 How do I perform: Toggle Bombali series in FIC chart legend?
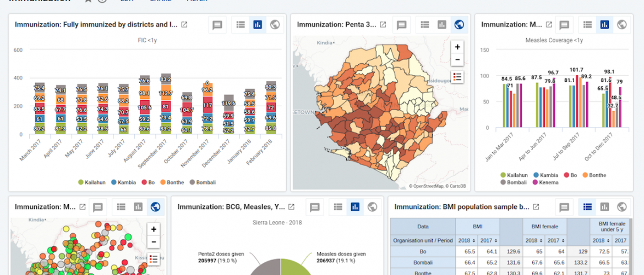[x=203, y=182]
